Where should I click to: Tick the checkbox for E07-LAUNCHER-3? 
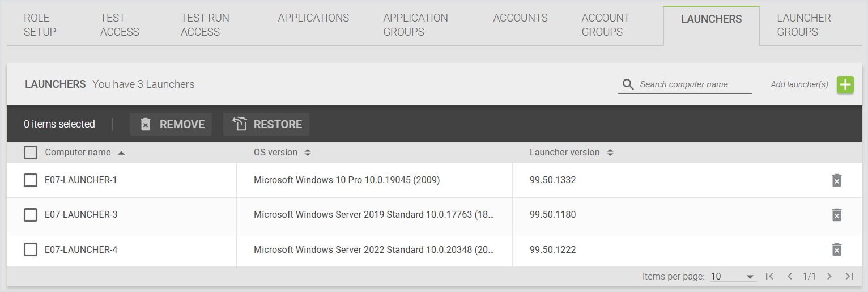[31, 215]
